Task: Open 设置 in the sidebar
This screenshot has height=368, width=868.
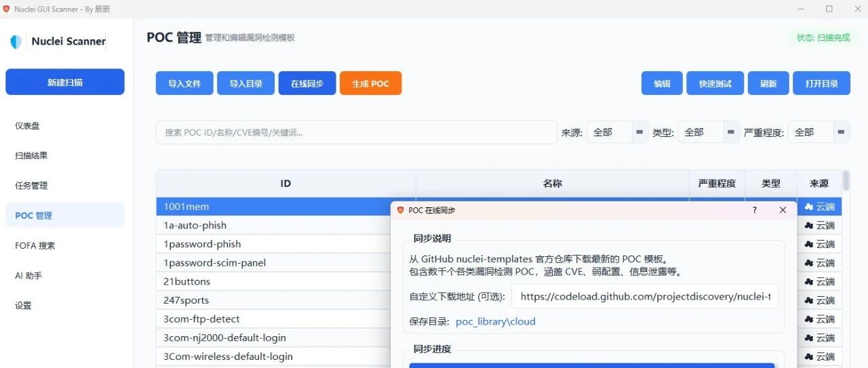Action: 65,305
